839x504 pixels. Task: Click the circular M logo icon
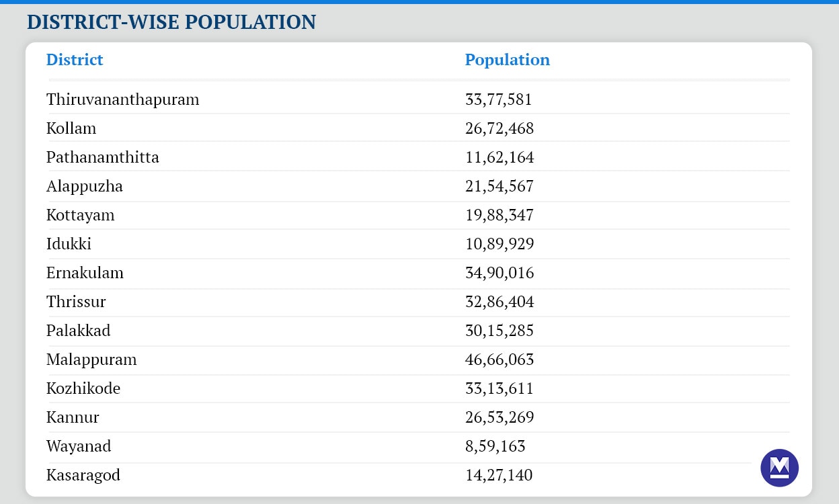click(779, 468)
